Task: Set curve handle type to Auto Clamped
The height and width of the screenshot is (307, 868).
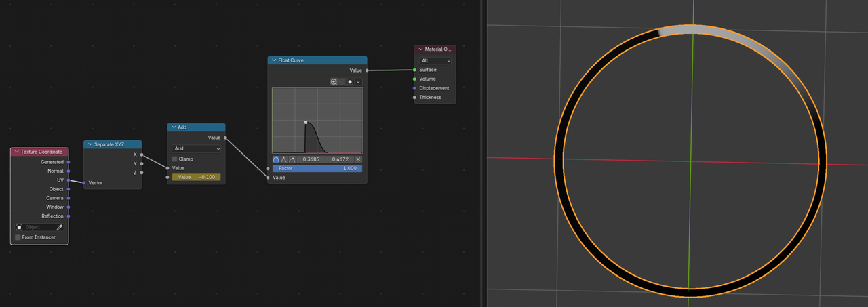Action: (292, 159)
